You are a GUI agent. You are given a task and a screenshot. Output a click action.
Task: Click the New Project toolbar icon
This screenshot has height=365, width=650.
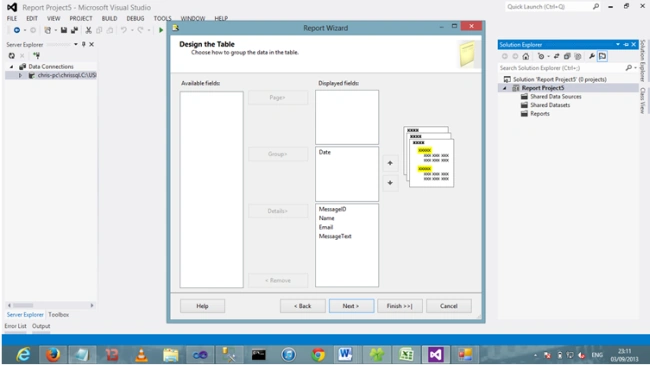48,30
